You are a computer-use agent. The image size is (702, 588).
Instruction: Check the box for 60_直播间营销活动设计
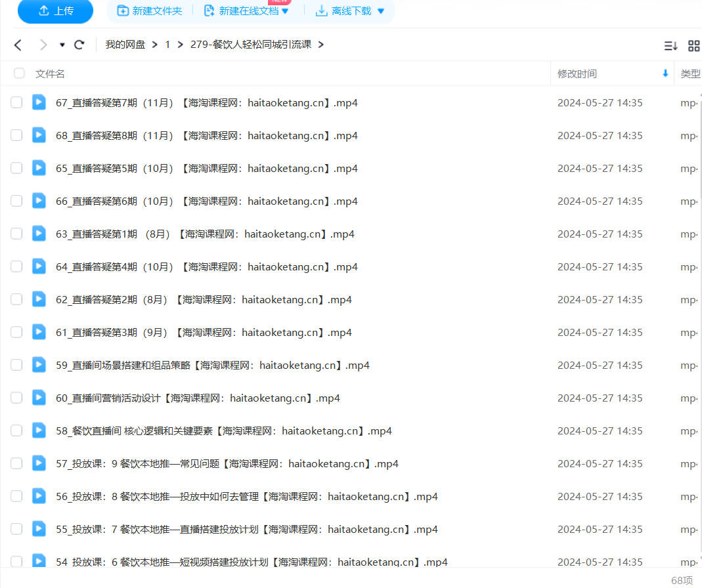point(16,398)
